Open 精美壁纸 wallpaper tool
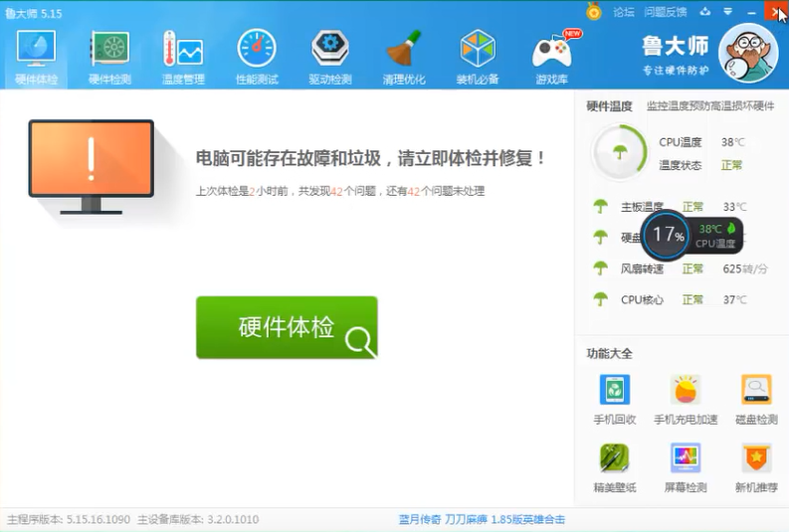Viewport: 789px width, 532px height. 614,467
